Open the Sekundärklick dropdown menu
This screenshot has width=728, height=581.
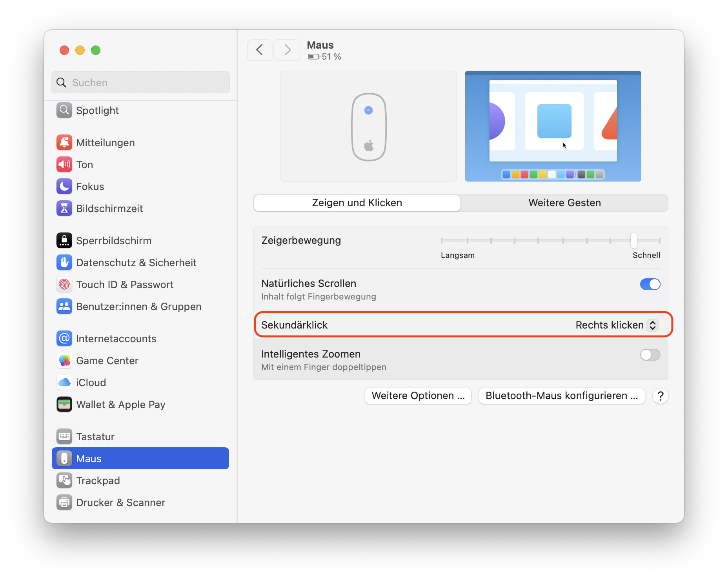(616, 325)
